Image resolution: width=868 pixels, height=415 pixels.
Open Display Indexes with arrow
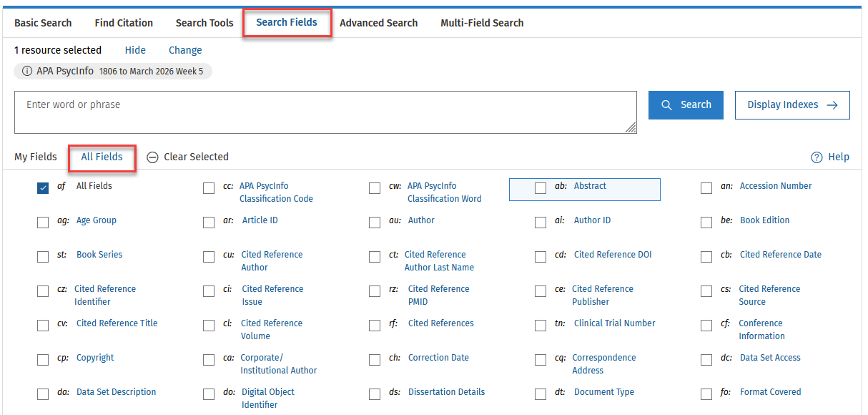click(792, 105)
